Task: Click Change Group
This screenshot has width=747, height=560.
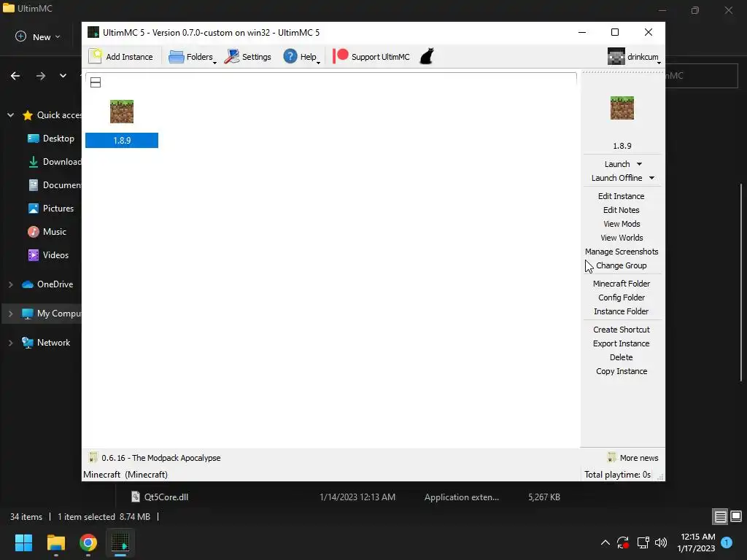Action: (x=622, y=265)
